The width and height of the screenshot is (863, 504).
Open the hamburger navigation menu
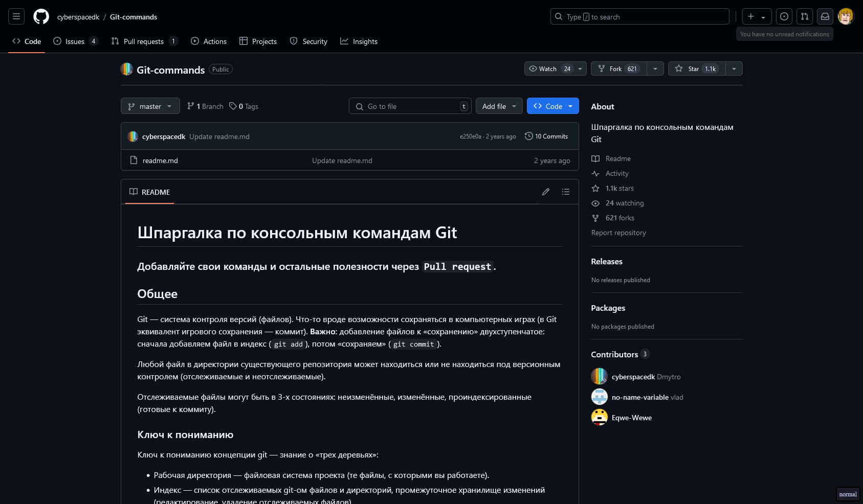click(x=16, y=16)
